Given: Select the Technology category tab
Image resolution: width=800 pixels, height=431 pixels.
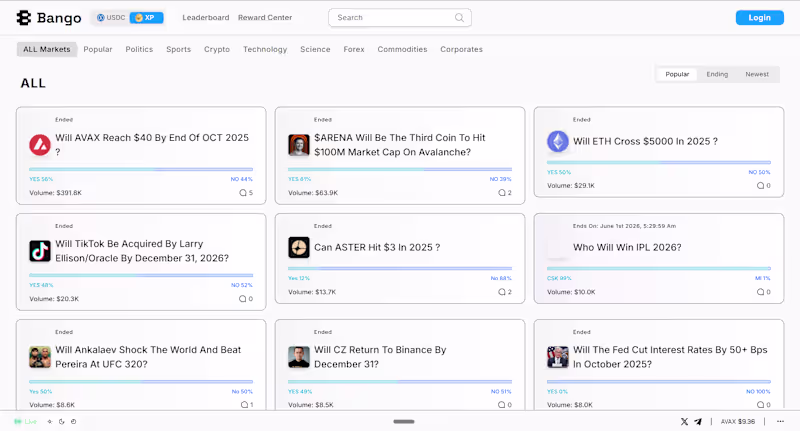Looking at the screenshot, I should [x=265, y=49].
